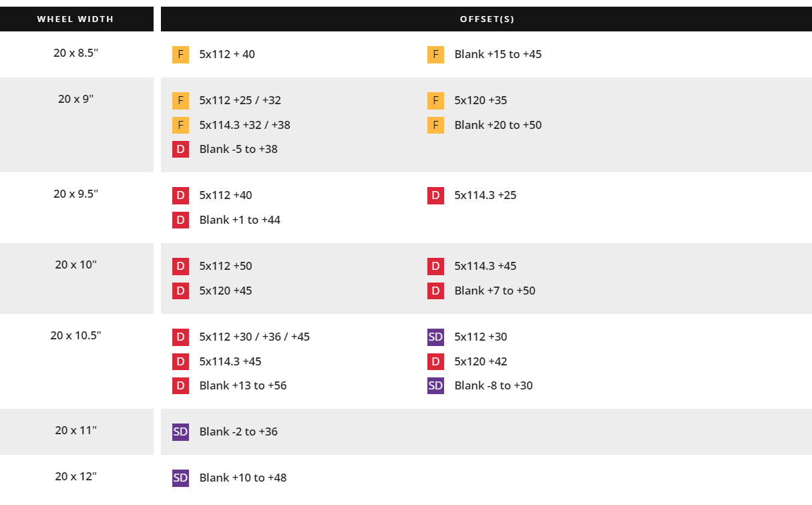Click the yellow F badge beside 5x112 + 40
This screenshot has width=812, height=505.
(x=180, y=55)
